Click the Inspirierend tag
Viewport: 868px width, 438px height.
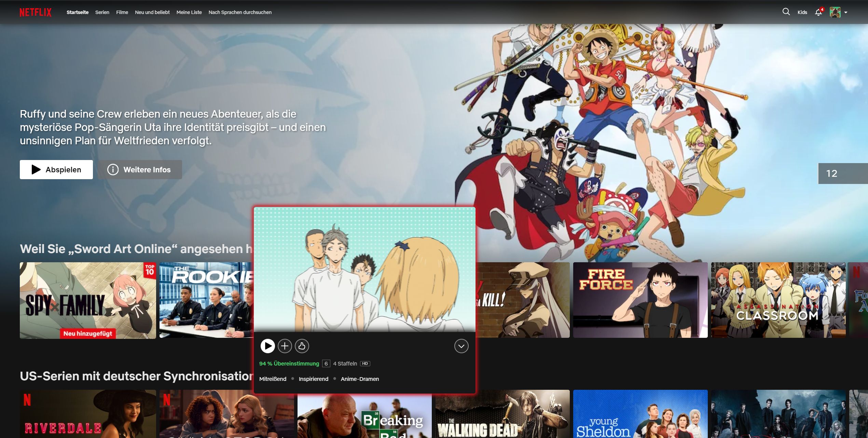pos(313,379)
